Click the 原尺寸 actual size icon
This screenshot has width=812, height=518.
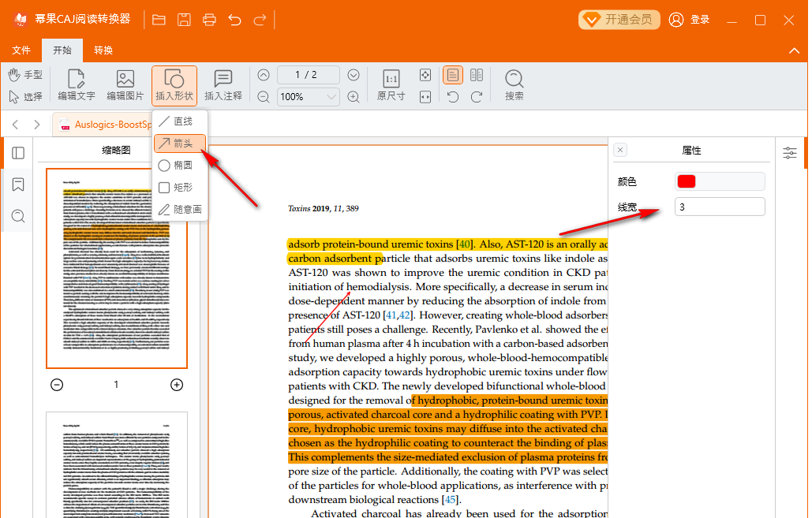pyautogui.click(x=391, y=85)
